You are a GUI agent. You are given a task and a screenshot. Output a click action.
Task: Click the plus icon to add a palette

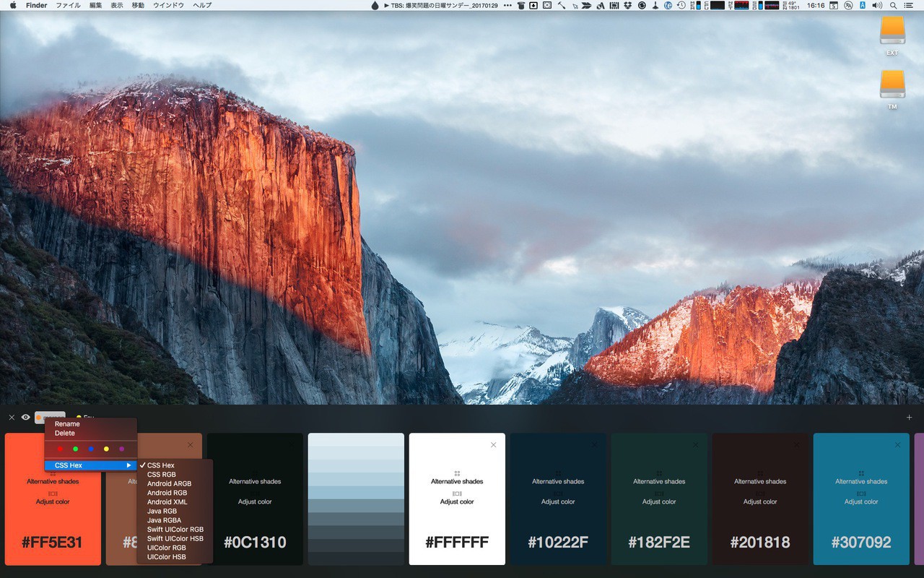tap(909, 418)
